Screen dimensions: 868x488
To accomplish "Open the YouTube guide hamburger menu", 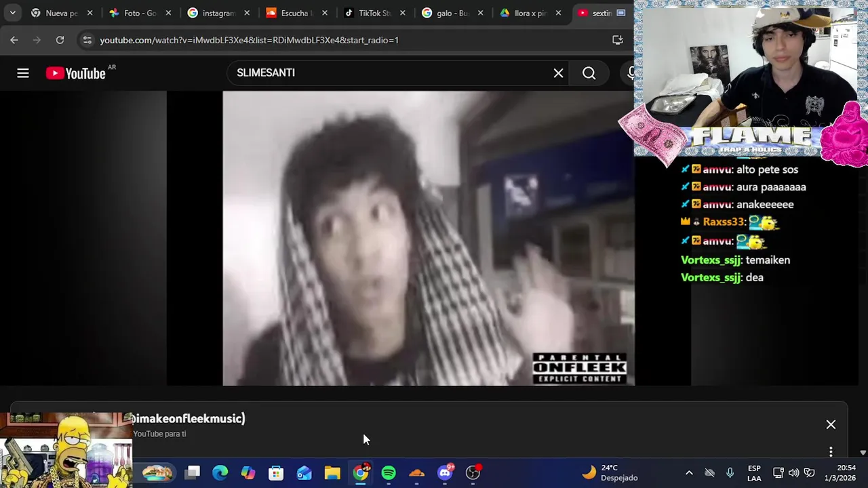I will point(23,73).
